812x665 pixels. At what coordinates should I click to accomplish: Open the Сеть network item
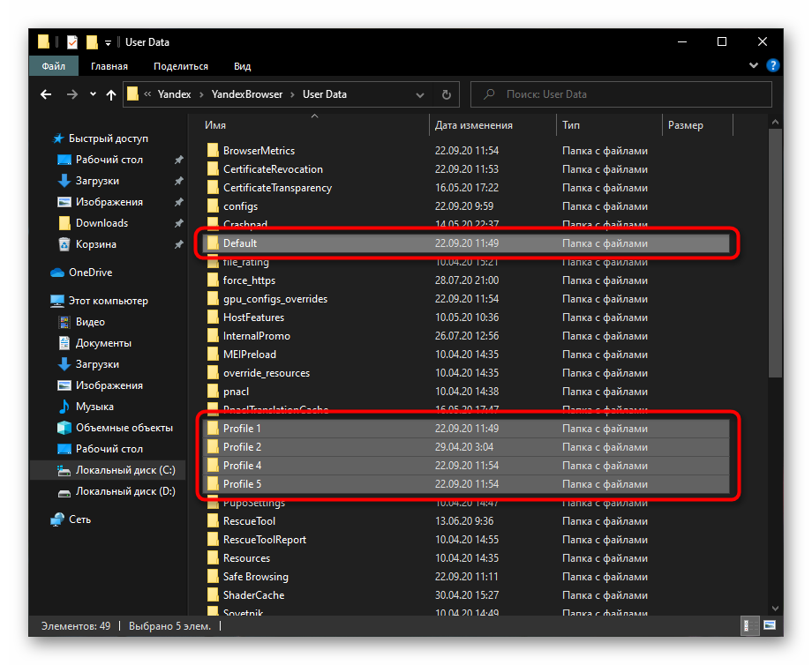(79, 519)
